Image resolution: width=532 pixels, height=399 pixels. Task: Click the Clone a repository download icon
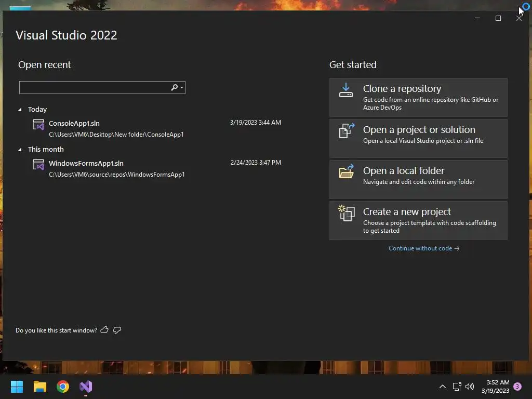pos(345,90)
